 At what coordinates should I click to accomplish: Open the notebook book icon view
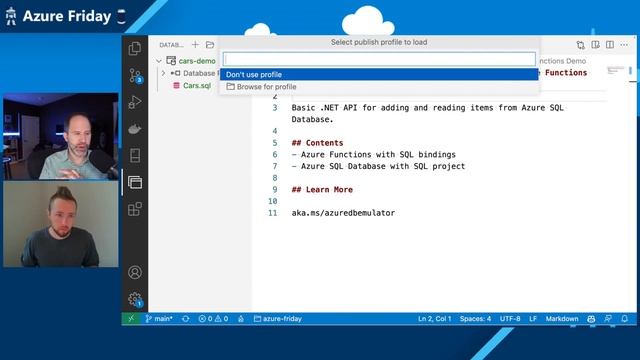(135, 156)
